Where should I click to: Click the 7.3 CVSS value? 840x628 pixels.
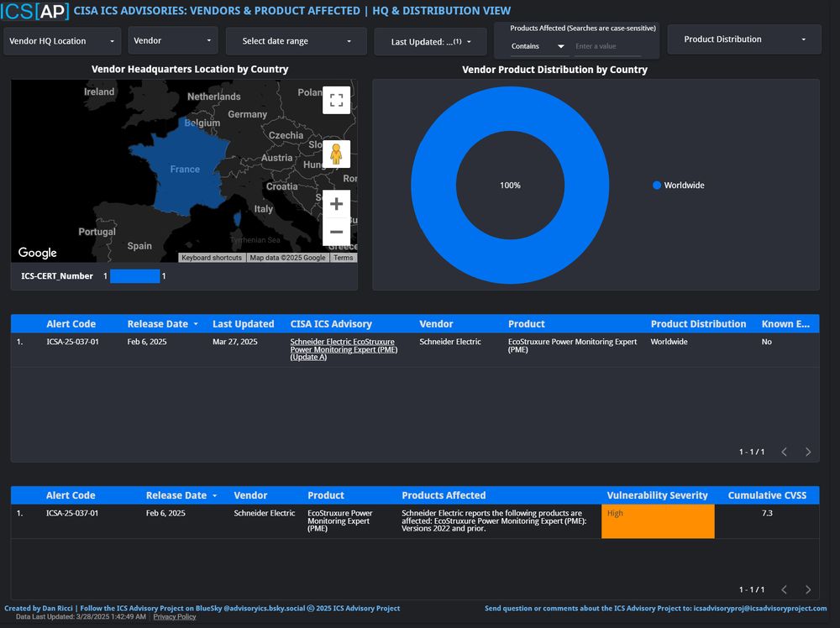coord(767,513)
